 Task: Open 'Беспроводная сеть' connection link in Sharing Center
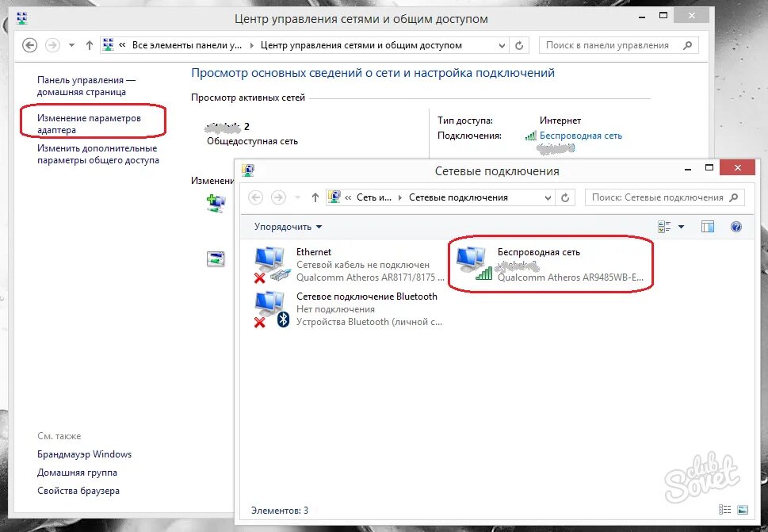click(x=581, y=136)
